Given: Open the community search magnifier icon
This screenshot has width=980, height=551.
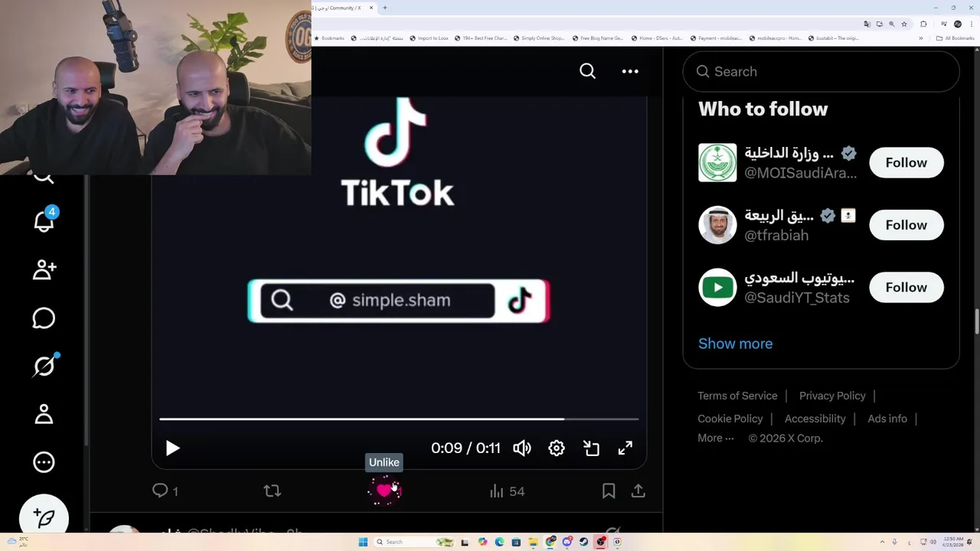Looking at the screenshot, I should (587, 71).
